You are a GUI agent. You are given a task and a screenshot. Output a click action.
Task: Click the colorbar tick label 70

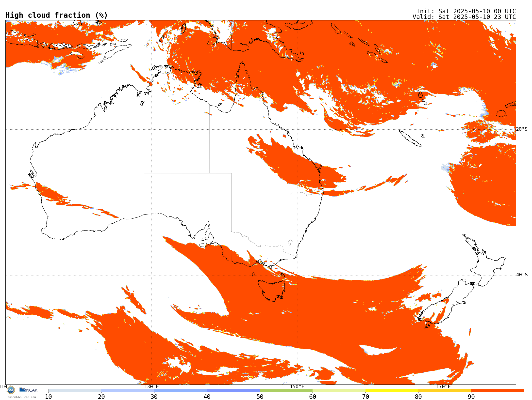coord(366,397)
